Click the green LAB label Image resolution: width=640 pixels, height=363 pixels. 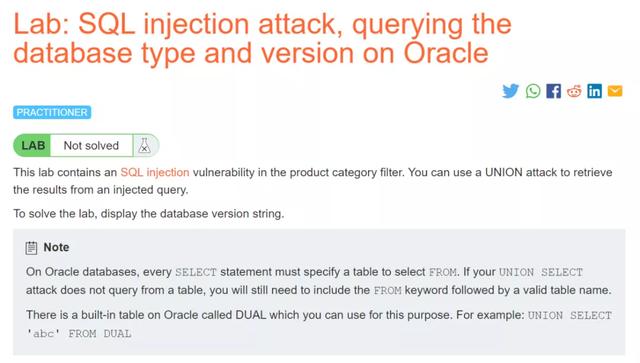click(32, 145)
